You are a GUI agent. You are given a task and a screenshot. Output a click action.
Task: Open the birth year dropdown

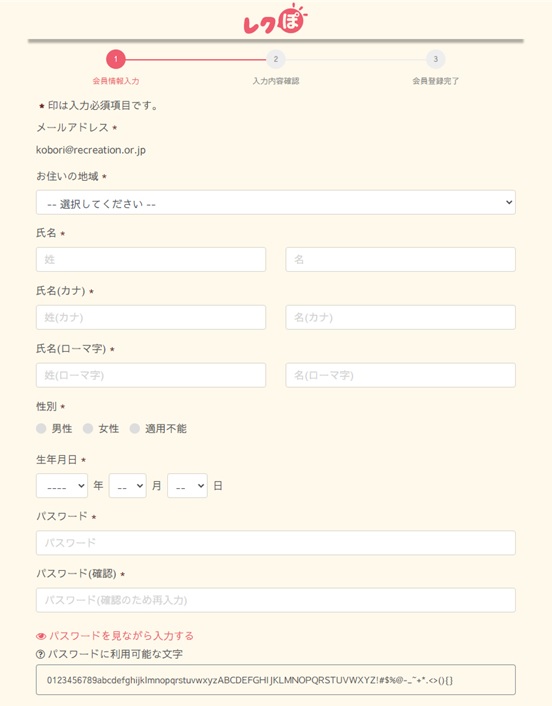pyautogui.click(x=62, y=485)
